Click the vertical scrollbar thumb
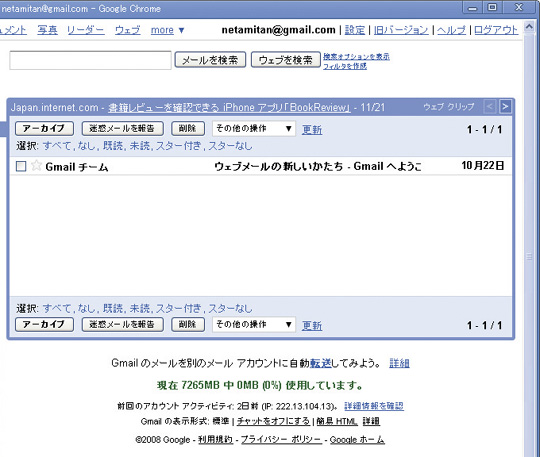540x457 pixels. click(x=529, y=257)
